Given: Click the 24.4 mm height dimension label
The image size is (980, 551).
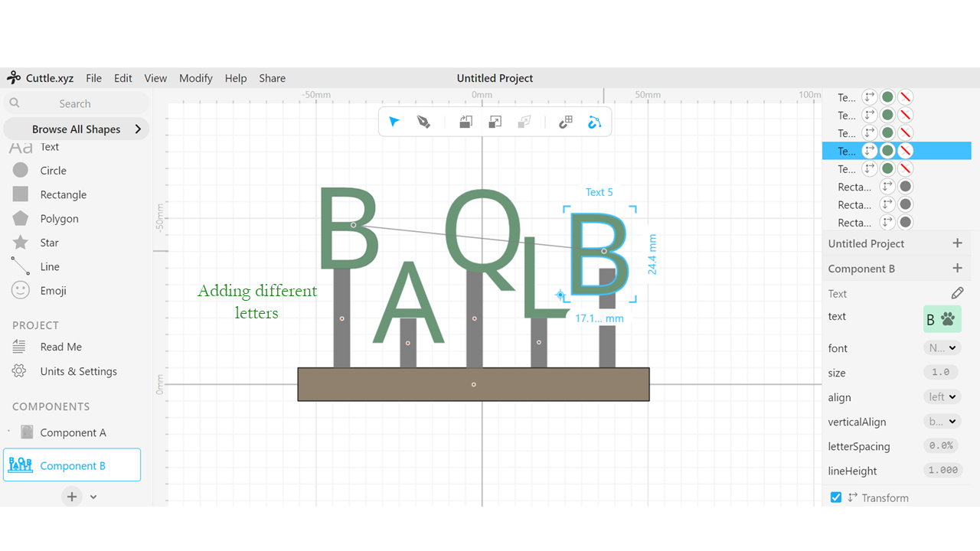Looking at the screenshot, I should point(652,254).
